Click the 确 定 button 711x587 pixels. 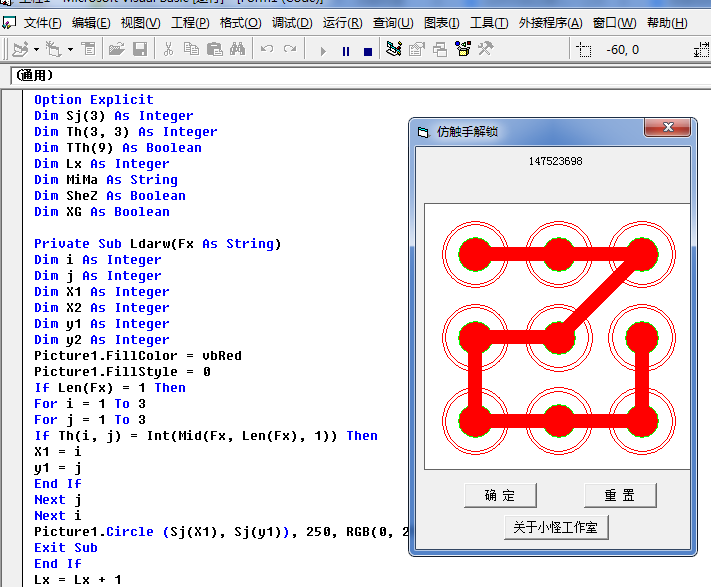(x=500, y=495)
